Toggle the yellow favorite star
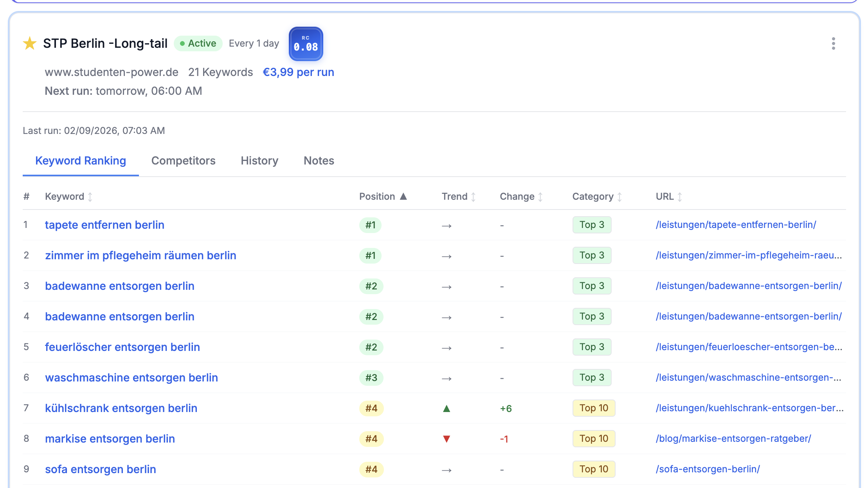The width and height of the screenshot is (868, 488). [x=30, y=43]
